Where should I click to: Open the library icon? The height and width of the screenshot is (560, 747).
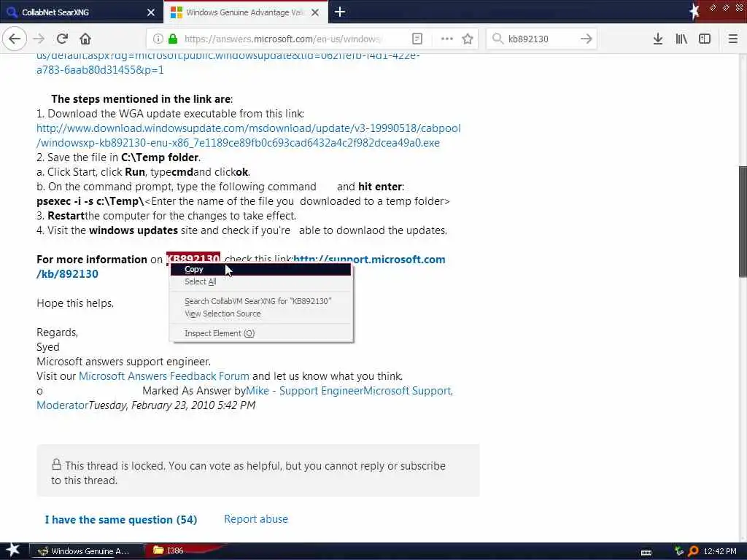[x=681, y=39]
